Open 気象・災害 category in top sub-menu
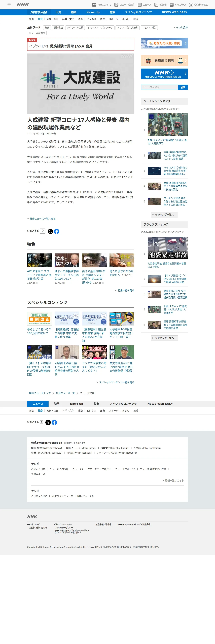The height and width of the screenshot is (644, 215). (52, 19)
